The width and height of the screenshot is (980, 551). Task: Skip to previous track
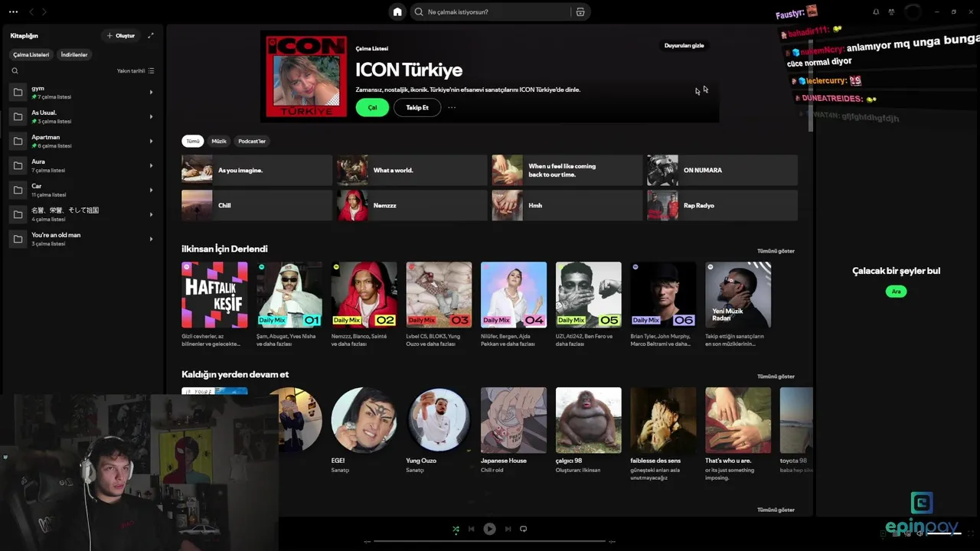(472, 529)
